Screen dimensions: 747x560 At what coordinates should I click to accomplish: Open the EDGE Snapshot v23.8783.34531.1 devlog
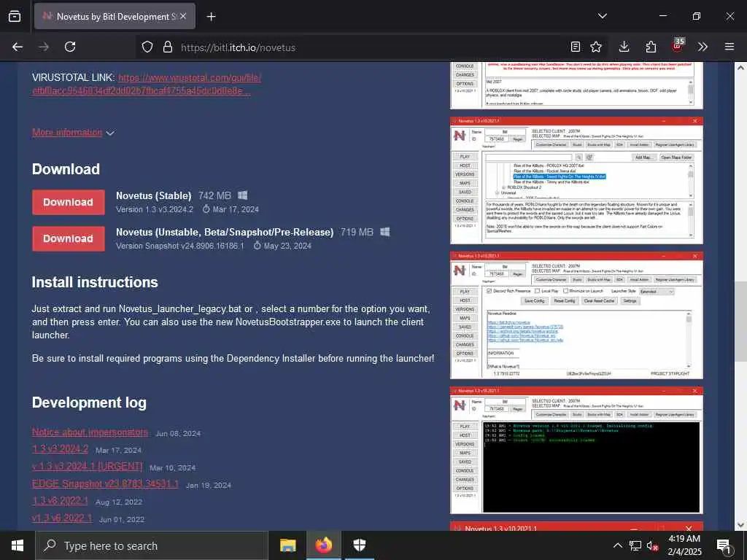coord(105,484)
